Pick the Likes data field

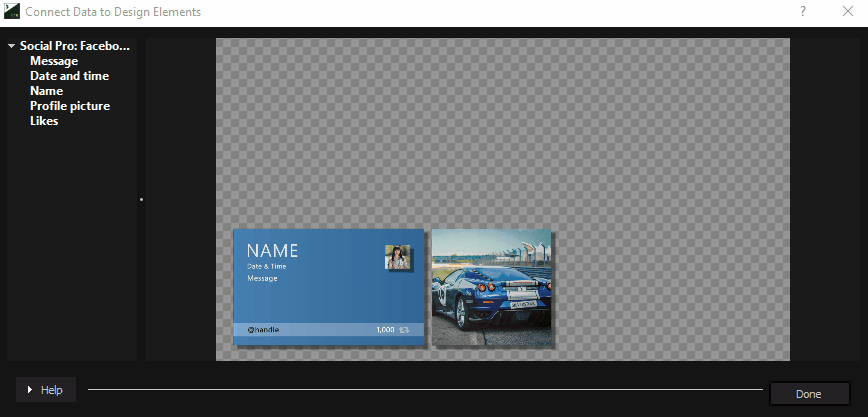[x=44, y=121]
